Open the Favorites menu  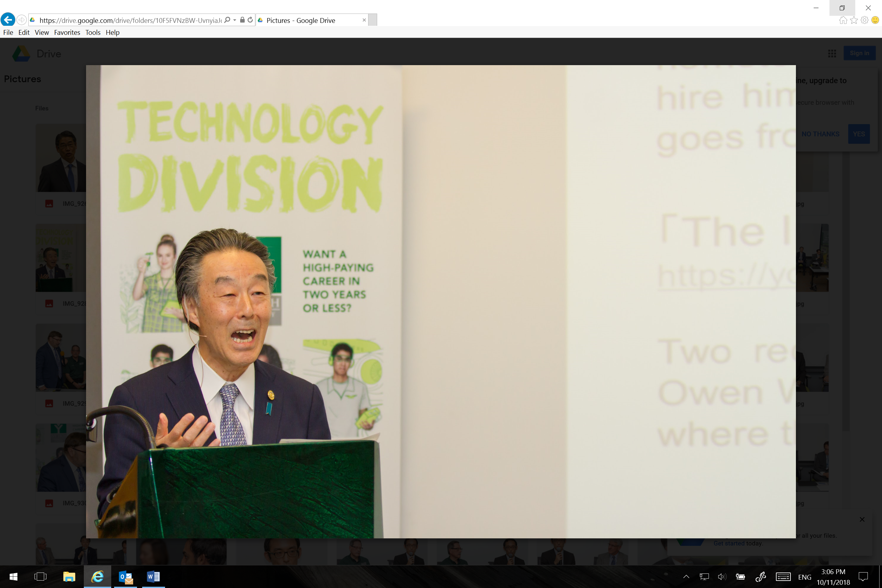coord(67,32)
